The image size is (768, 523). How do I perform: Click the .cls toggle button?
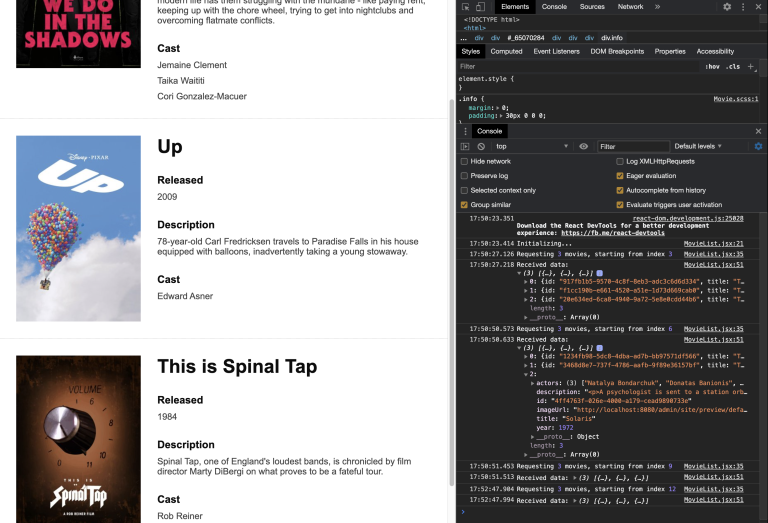(x=733, y=66)
